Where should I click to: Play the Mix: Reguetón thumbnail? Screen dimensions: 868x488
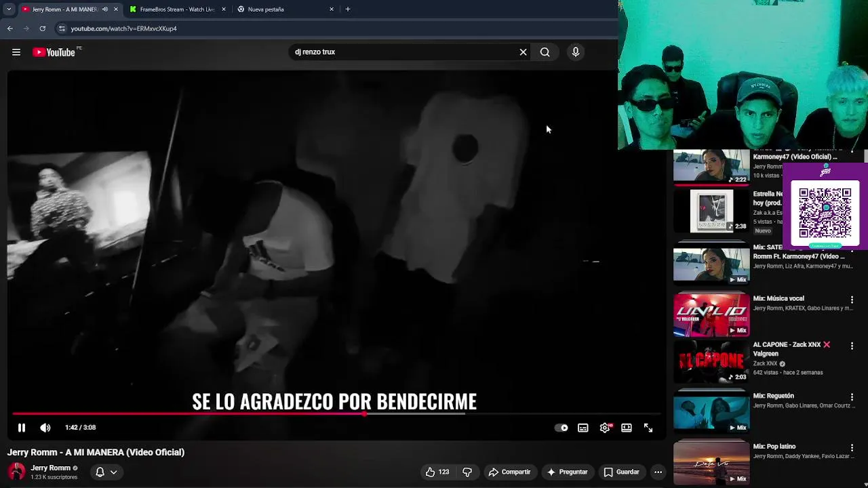coord(711,412)
